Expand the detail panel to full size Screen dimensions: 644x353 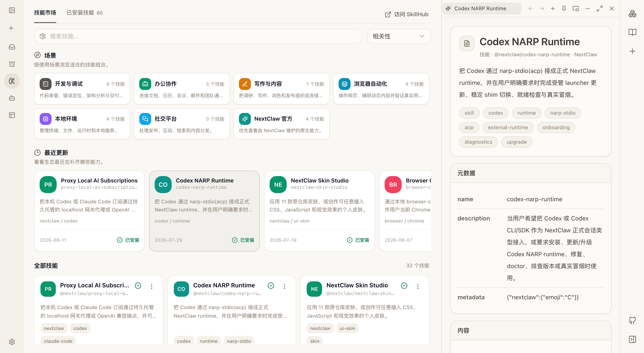click(x=599, y=9)
